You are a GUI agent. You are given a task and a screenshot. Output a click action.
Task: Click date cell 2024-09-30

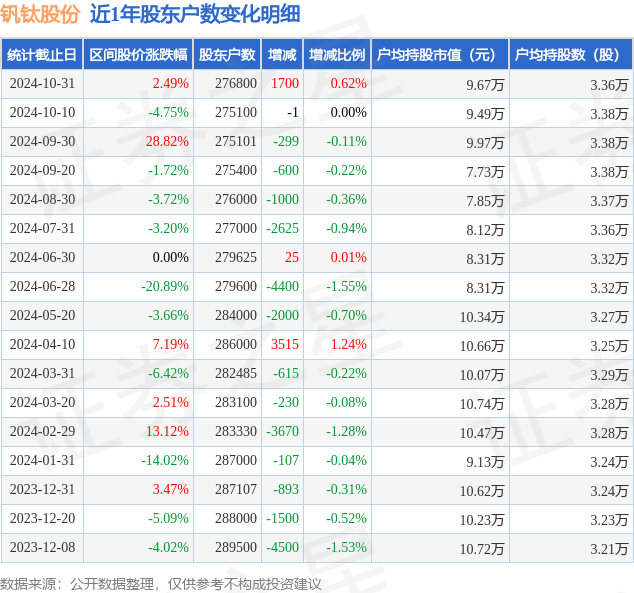42,141
